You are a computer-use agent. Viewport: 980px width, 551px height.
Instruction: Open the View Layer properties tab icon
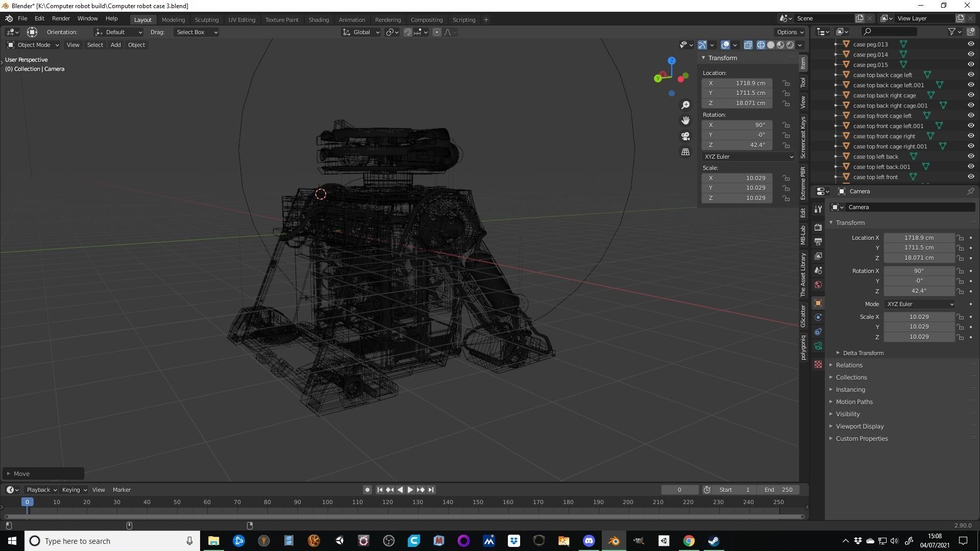pos(818,256)
